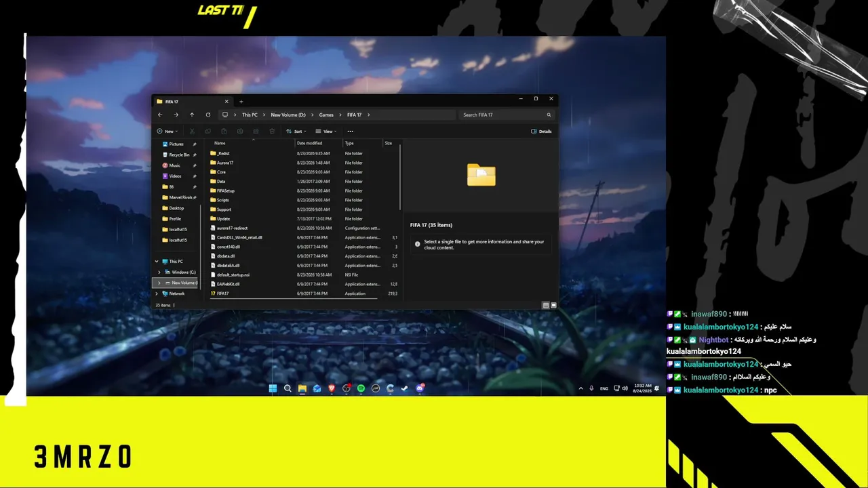The width and height of the screenshot is (868, 488).
Task: Click the search magnifier icon
Action: click(x=549, y=115)
